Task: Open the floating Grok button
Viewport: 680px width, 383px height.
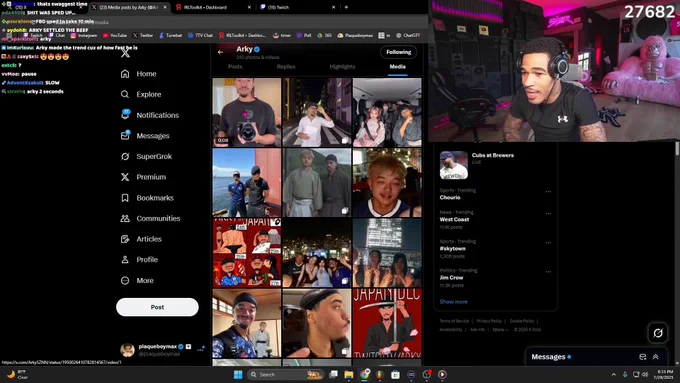Action: coord(657,333)
